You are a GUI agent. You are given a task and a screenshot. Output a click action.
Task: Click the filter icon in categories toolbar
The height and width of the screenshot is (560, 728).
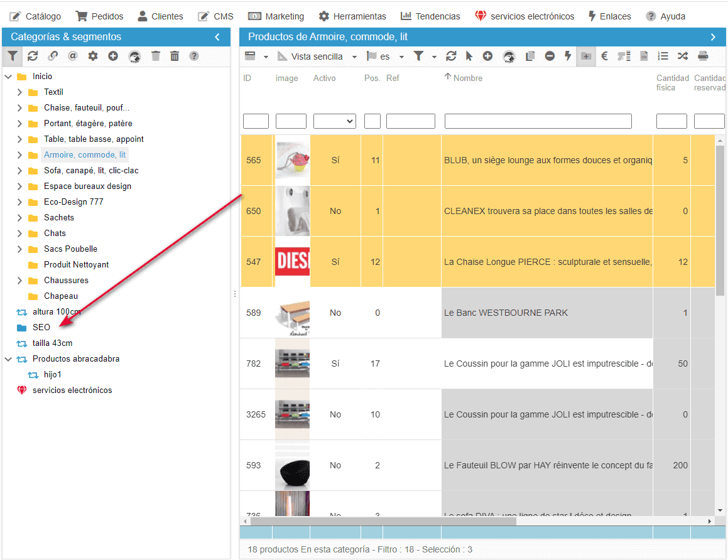[x=13, y=57]
